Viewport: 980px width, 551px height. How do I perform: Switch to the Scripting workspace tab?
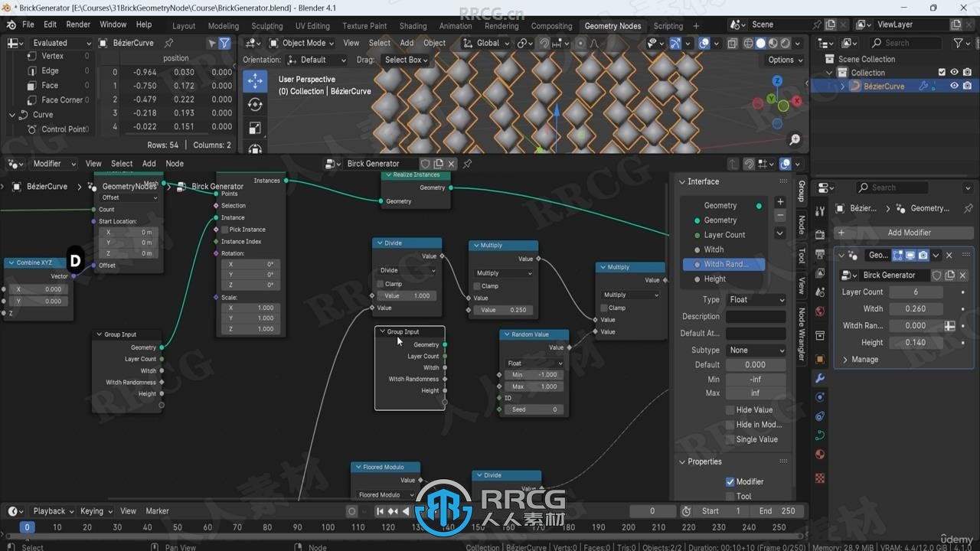point(668,26)
